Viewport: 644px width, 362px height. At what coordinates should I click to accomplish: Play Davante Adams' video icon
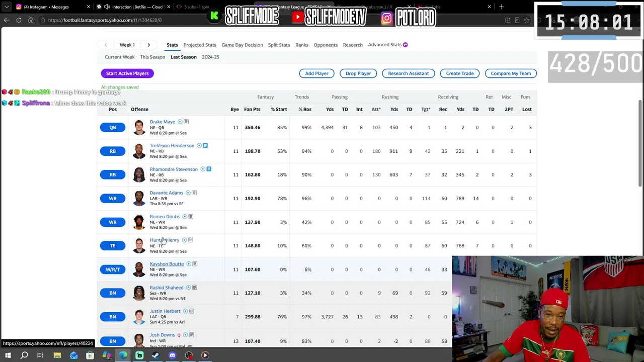point(188,193)
